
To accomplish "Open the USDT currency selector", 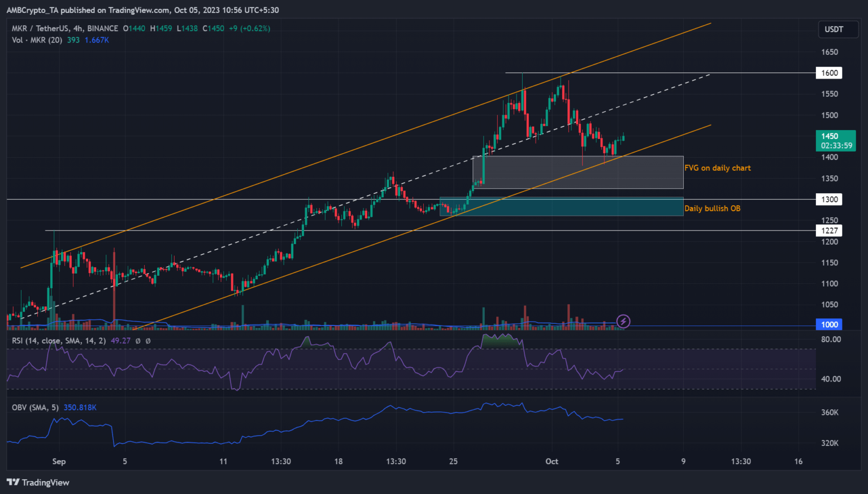I will pyautogui.click(x=834, y=29).
